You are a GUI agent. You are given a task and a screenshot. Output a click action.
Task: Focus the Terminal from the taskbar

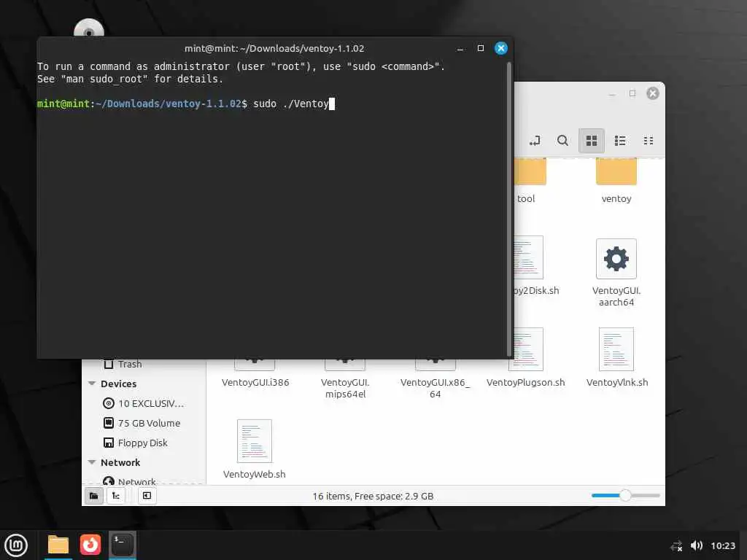point(123,545)
